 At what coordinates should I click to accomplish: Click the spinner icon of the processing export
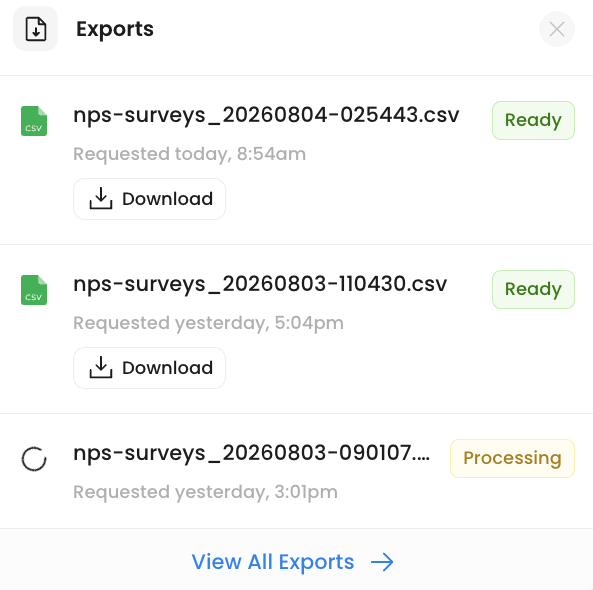pos(34,459)
